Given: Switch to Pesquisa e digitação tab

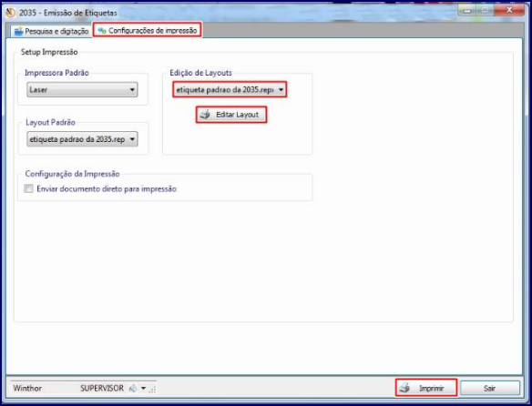Looking at the screenshot, I should [52, 31].
